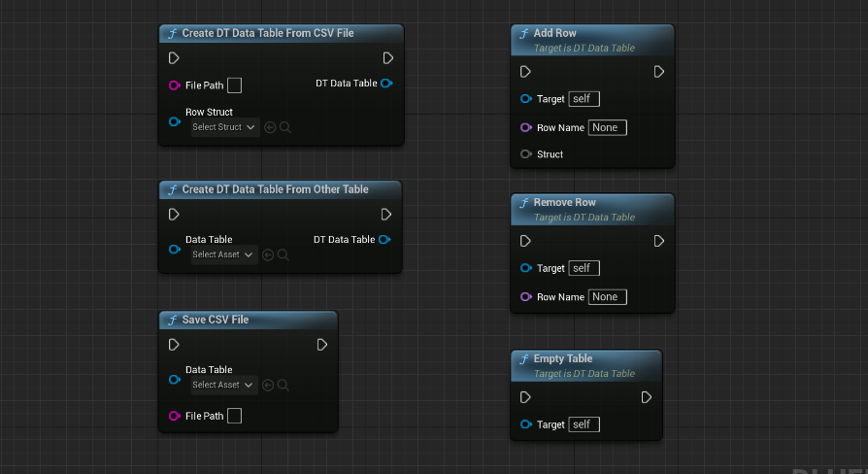Click File Path pin on Create From CSV File node
This screenshot has height=474, width=868.
pyautogui.click(x=175, y=85)
